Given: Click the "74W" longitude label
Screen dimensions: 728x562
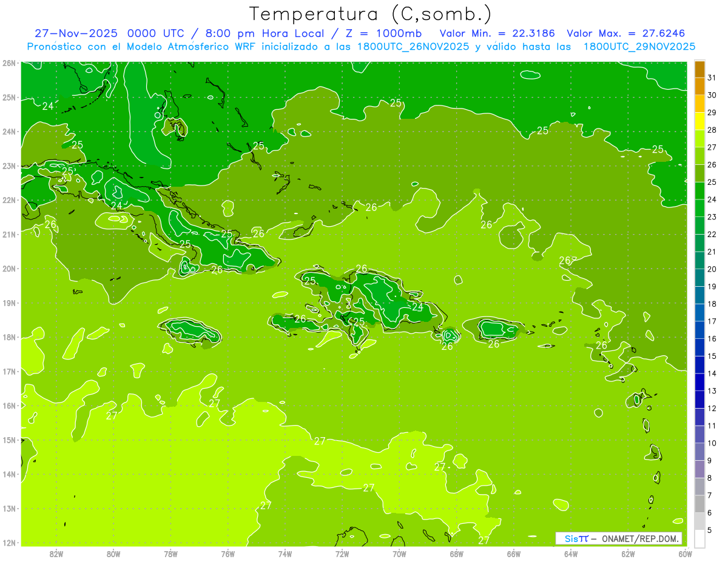Looking at the screenshot, I should point(285,554).
